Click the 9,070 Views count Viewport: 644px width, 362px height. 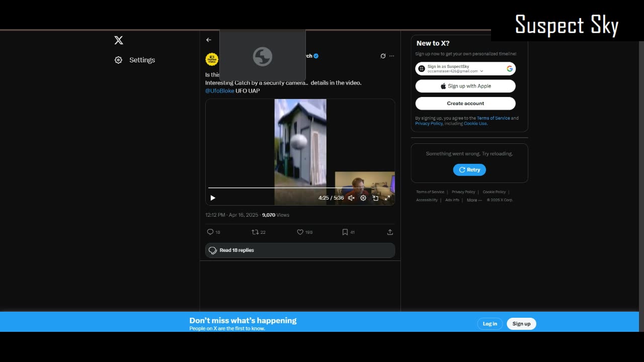click(276, 215)
